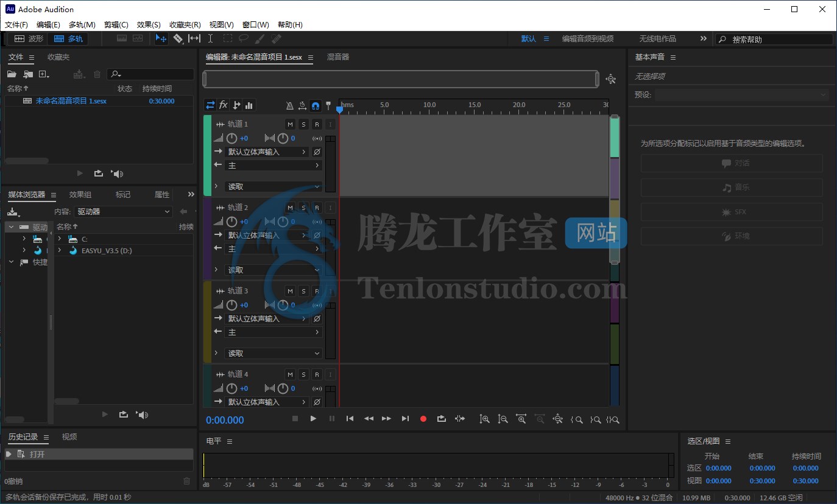Image resolution: width=837 pixels, height=504 pixels.
Task: Click the Zoom In Amplitude icon
Action: tap(484, 419)
